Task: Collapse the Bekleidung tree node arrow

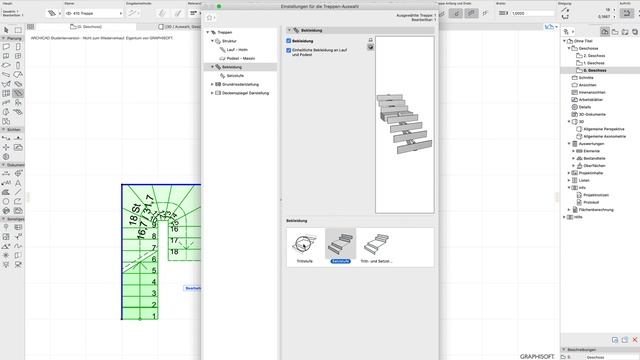Action: (212, 67)
